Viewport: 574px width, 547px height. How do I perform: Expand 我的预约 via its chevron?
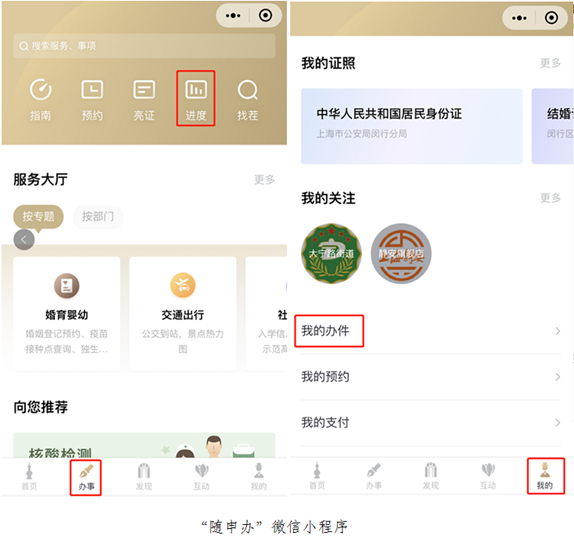tap(558, 377)
